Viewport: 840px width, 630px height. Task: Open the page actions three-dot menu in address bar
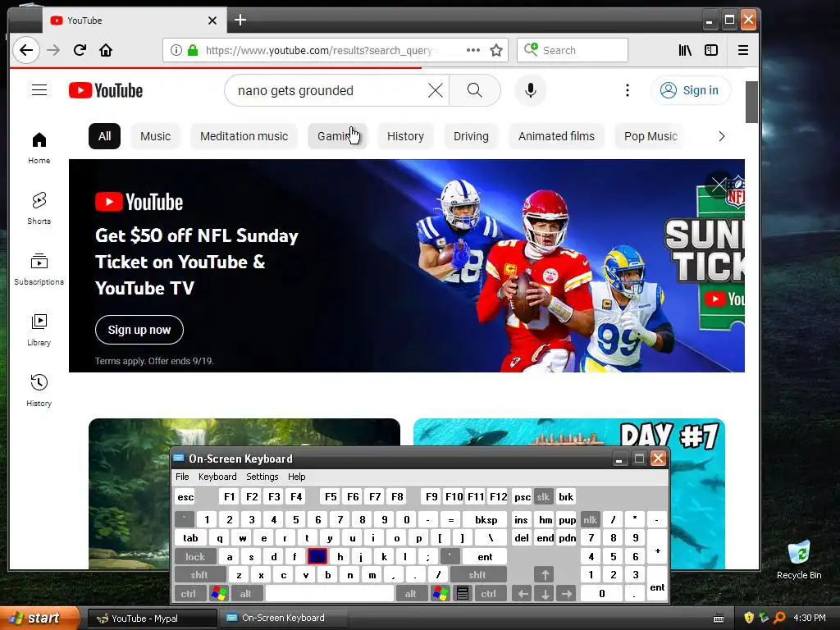pos(473,50)
